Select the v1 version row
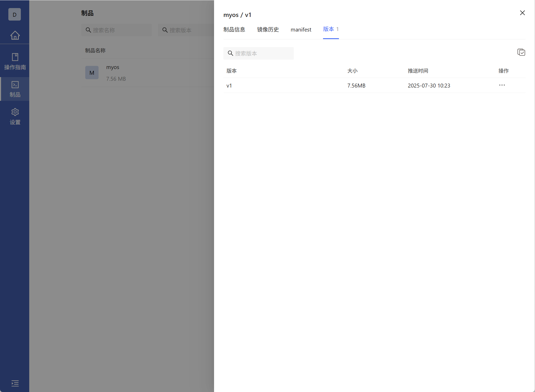 point(229,85)
